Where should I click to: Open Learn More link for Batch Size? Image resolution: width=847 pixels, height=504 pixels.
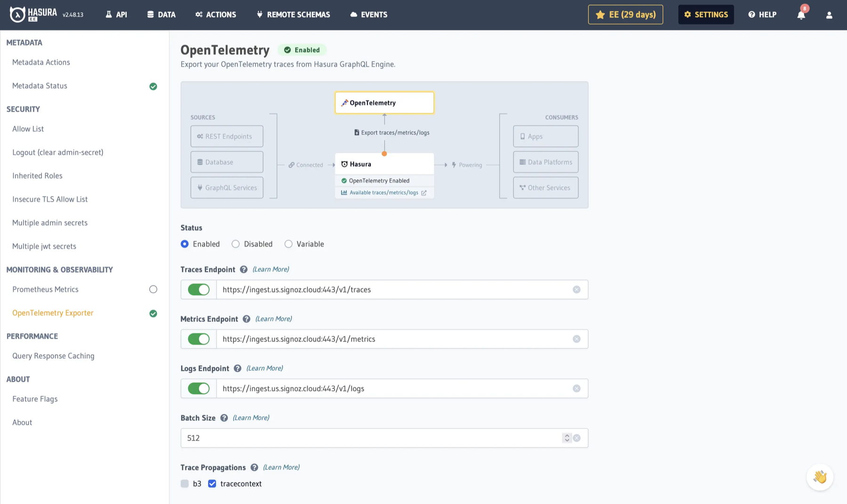click(251, 418)
